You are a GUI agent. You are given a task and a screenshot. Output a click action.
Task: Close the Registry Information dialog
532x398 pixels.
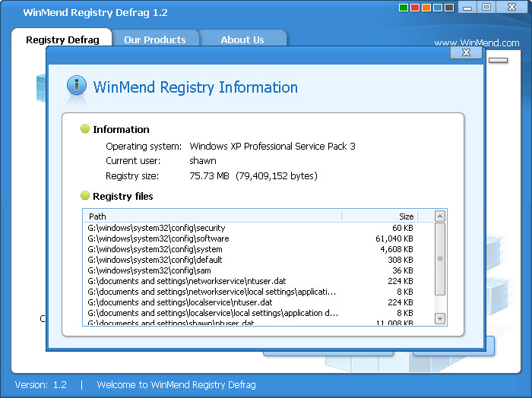tap(466, 52)
